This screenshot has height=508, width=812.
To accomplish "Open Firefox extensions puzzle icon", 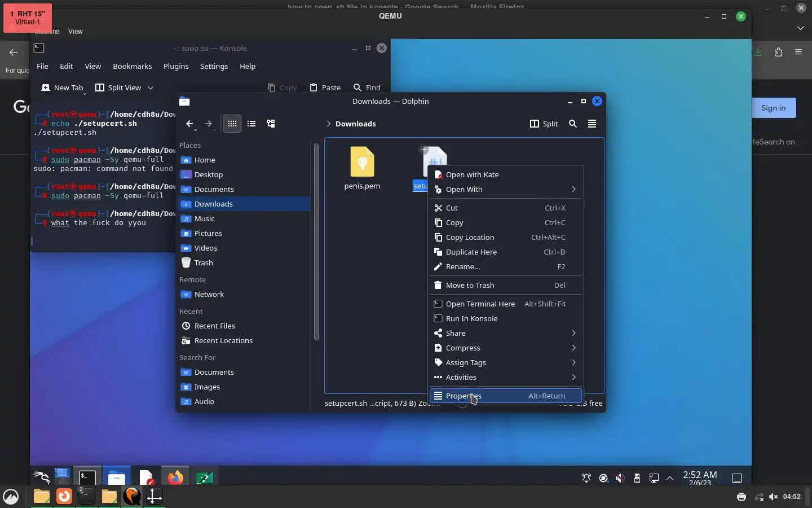I will pyautogui.click(x=779, y=52).
